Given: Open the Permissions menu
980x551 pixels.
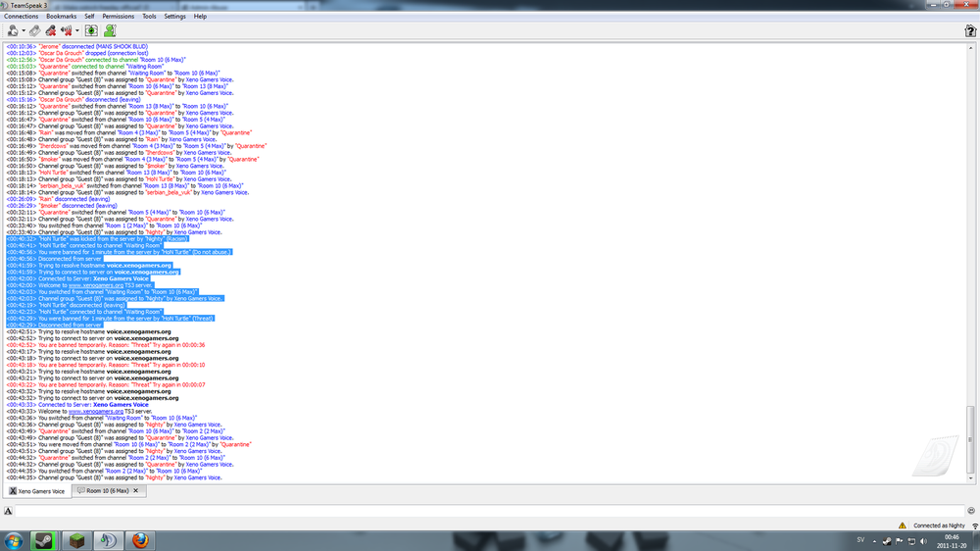Looking at the screenshot, I should coord(119,17).
